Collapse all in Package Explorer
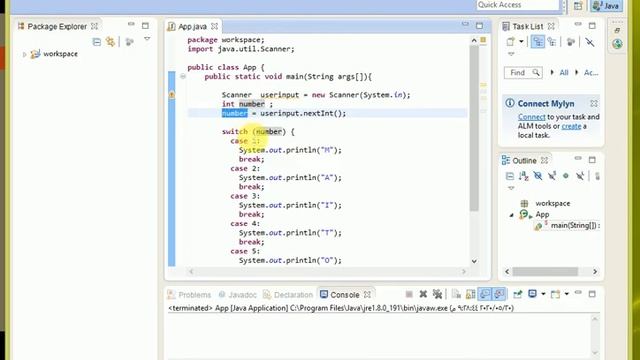 pos(97,42)
